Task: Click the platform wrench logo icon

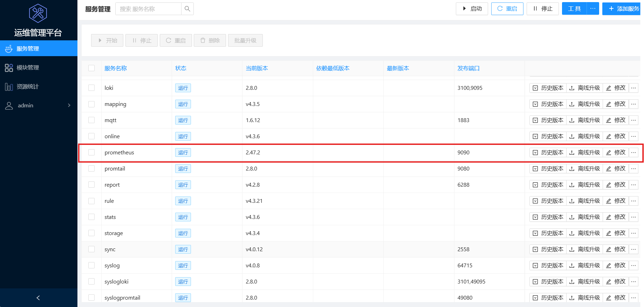Action: click(x=38, y=13)
